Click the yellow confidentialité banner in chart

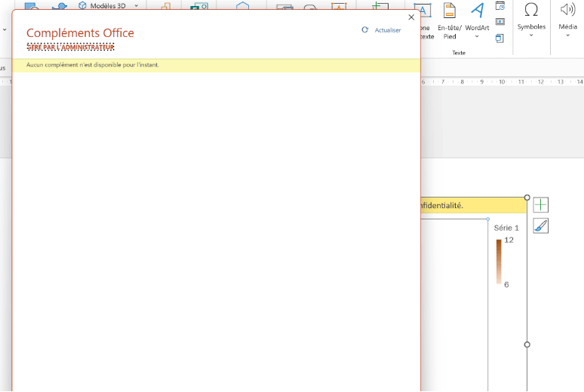pyautogui.click(x=473, y=206)
